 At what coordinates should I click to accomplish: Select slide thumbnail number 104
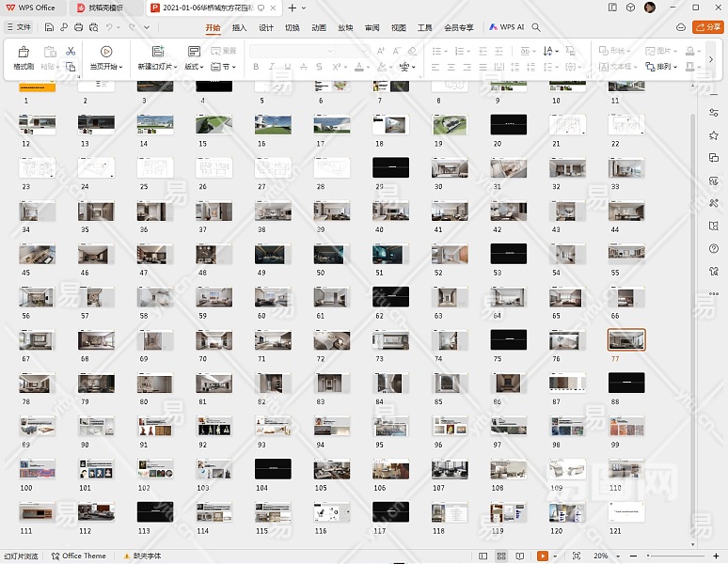[273, 468]
